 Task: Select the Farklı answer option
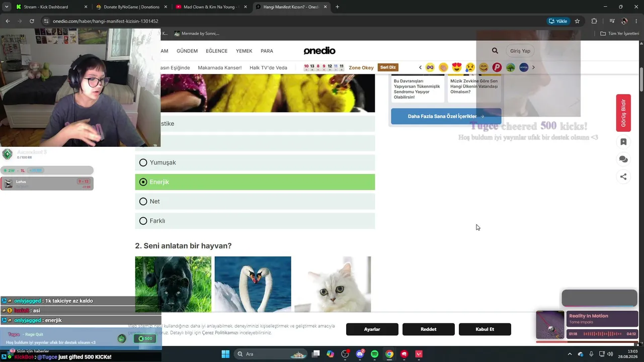point(255,221)
